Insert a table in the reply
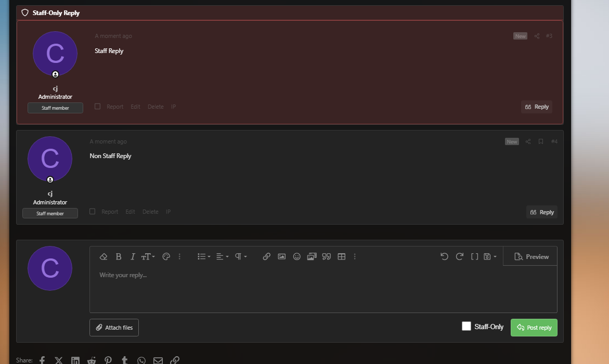 point(341,256)
